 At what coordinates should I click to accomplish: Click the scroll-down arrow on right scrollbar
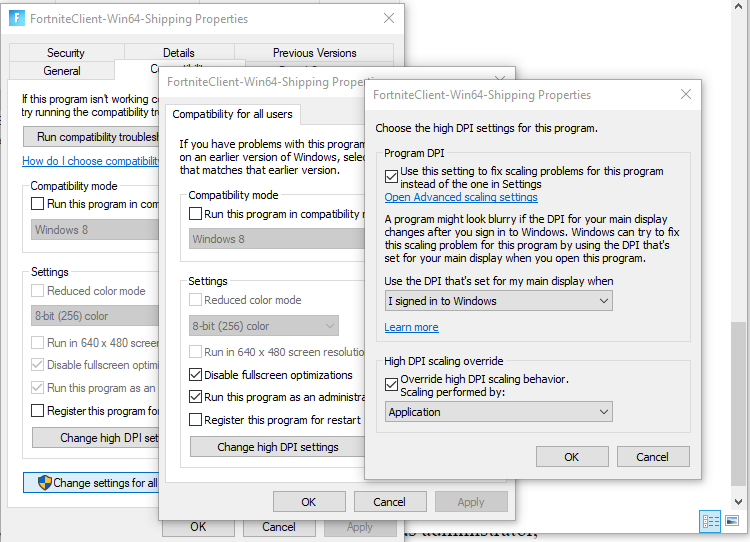coord(739,502)
